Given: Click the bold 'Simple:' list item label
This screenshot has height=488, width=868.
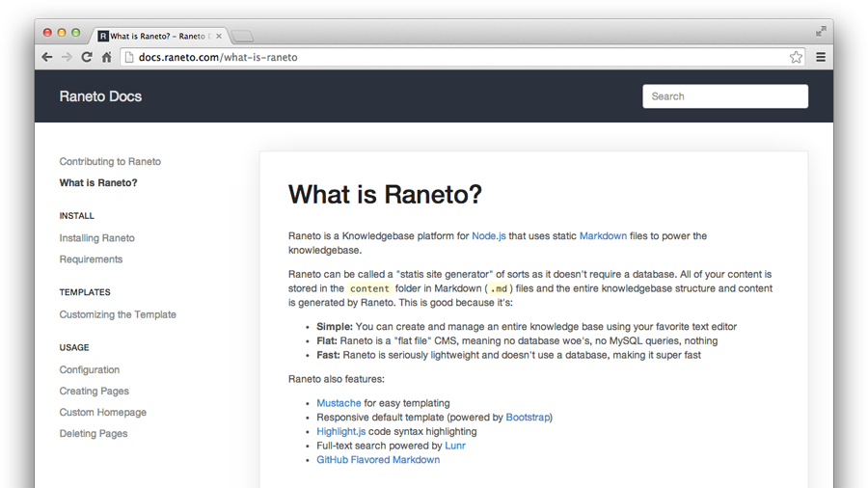Looking at the screenshot, I should [x=335, y=326].
